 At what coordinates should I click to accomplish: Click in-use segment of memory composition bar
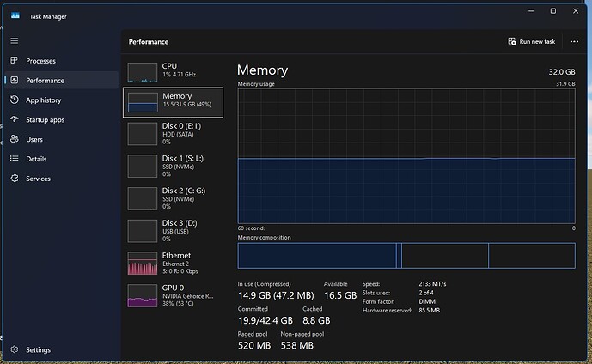(317, 256)
